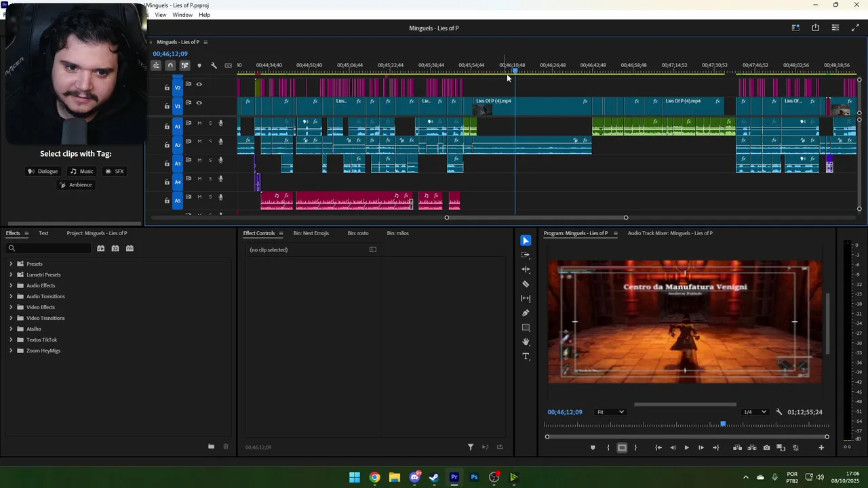The width and height of the screenshot is (868, 488).
Task: Add marker in Program monitor
Action: pyautogui.click(x=593, y=448)
